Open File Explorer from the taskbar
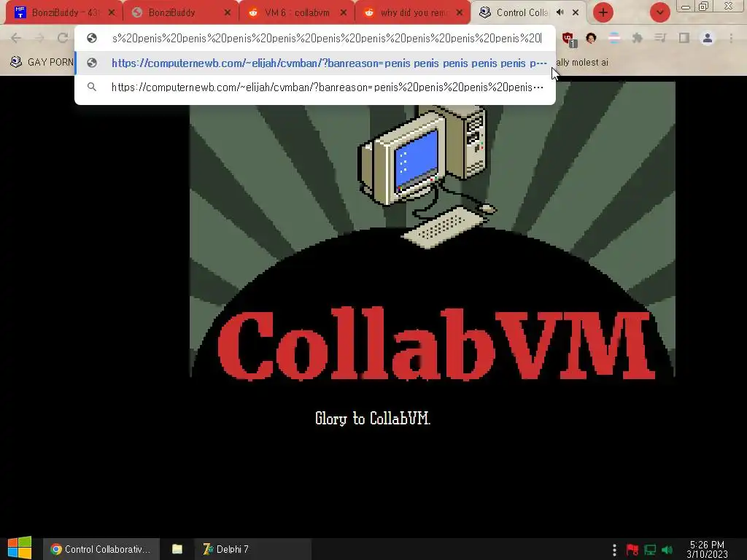Image resolution: width=747 pixels, height=560 pixels. click(177, 549)
